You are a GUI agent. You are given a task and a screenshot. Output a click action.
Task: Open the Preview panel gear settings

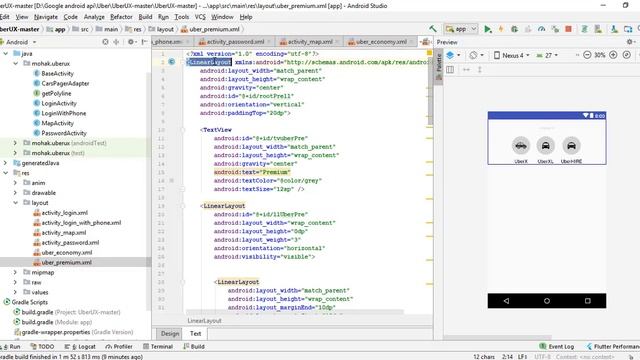point(630,42)
